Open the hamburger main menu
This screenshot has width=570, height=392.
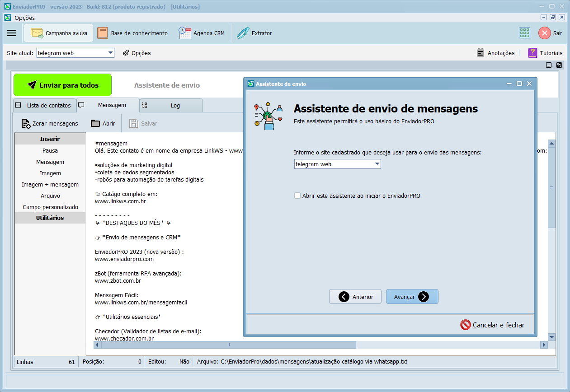tap(12, 33)
